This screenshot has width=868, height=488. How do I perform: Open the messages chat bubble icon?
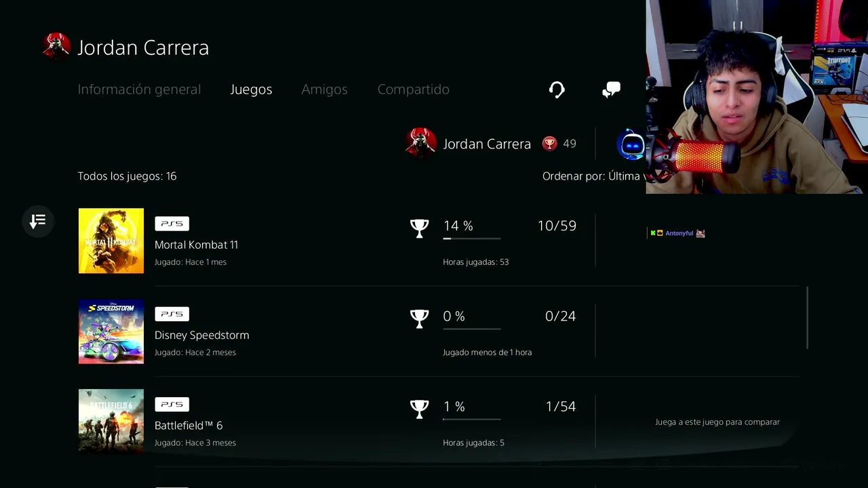point(611,89)
